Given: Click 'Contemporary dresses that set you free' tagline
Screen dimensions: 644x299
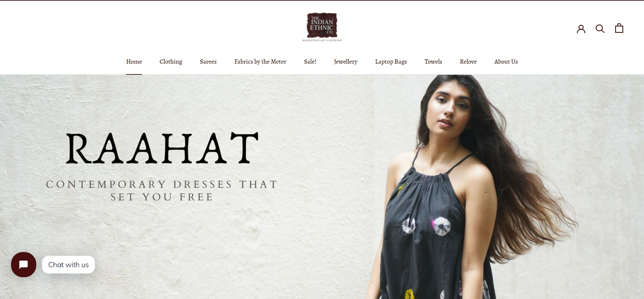Looking at the screenshot, I should pyautogui.click(x=162, y=190).
